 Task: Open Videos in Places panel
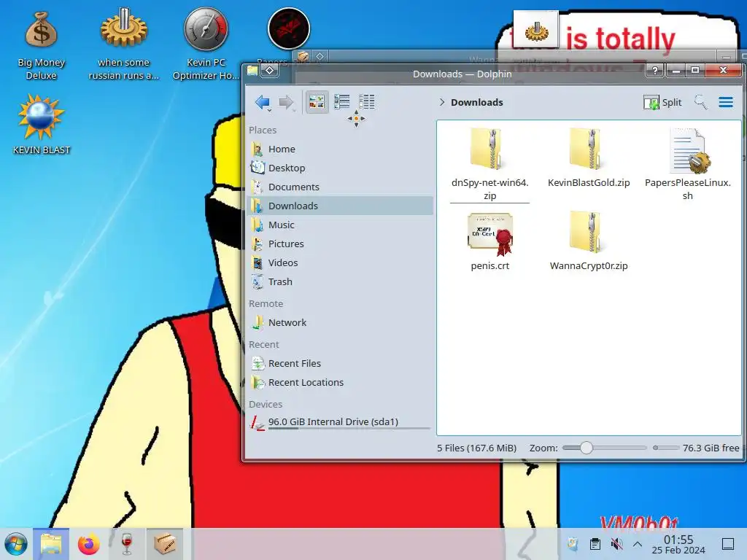click(340, 262)
